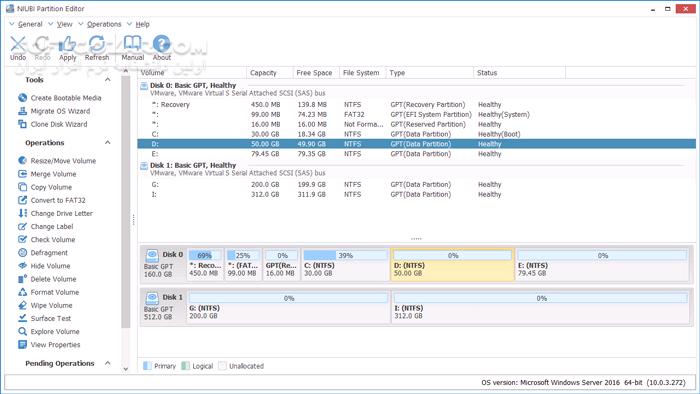Screen dimensions: 700x394
Task: Click the Primary legend color swatch
Action: (147, 366)
